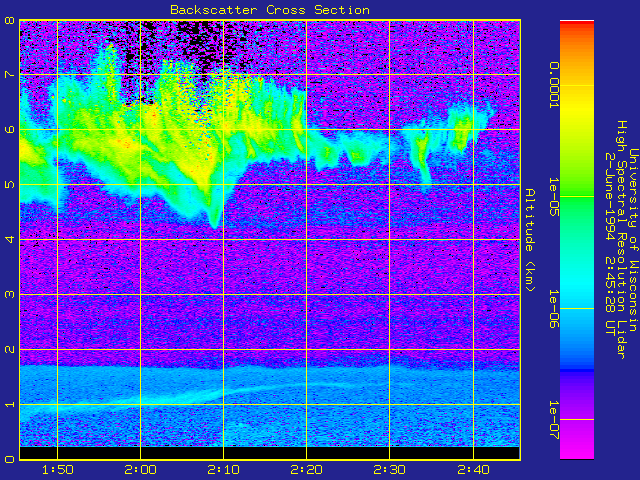The image size is (640, 480).
Task: Click the altitude label 5
Action: coord(9,184)
